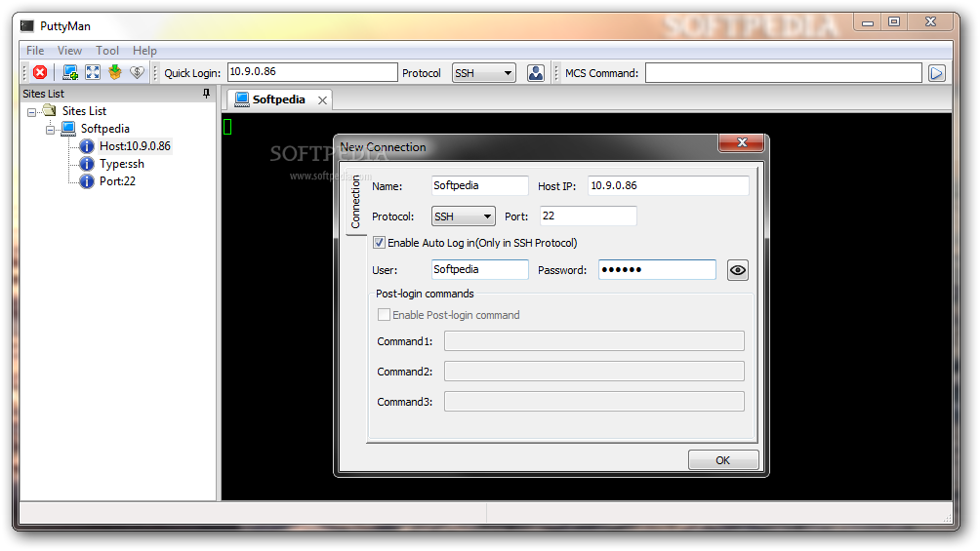Open the toolbar Protocol SSH dropdown
Screen dimensions: 980x551
[x=484, y=73]
